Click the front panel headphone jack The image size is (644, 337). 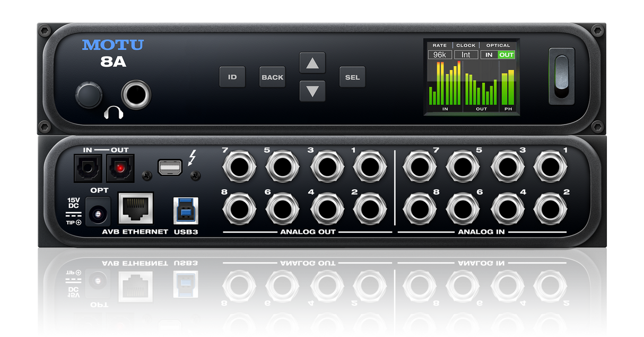point(136,95)
